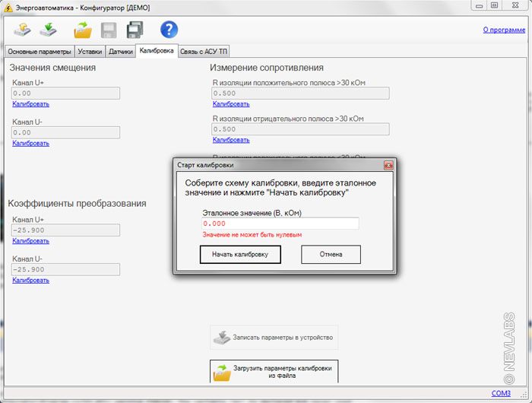This screenshot has height=403, width=532.
Task: Click Калибровать link under offset Канал U-
Action: (x=30, y=143)
